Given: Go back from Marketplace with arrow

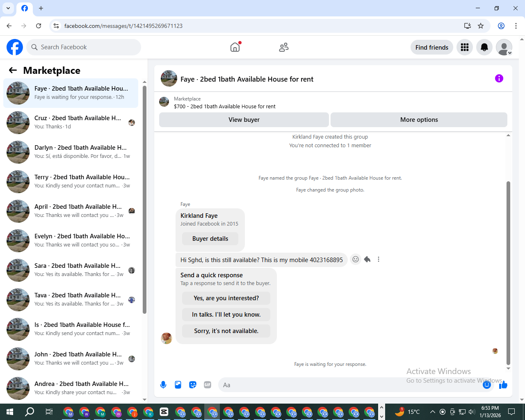Looking at the screenshot, I should pyautogui.click(x=13, y=70).
